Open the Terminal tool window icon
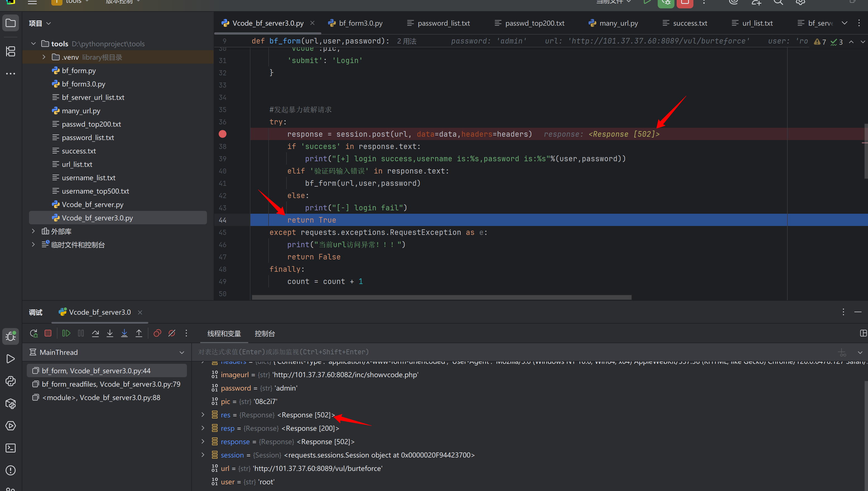 click(10, 448)
